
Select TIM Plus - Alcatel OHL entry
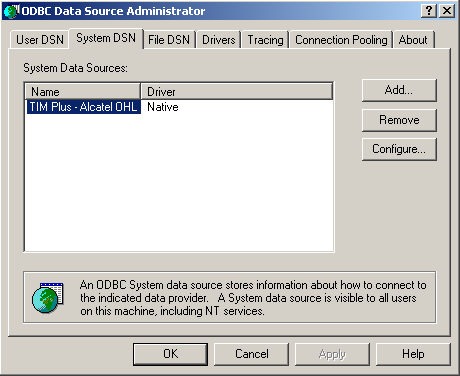click(83, 107)
